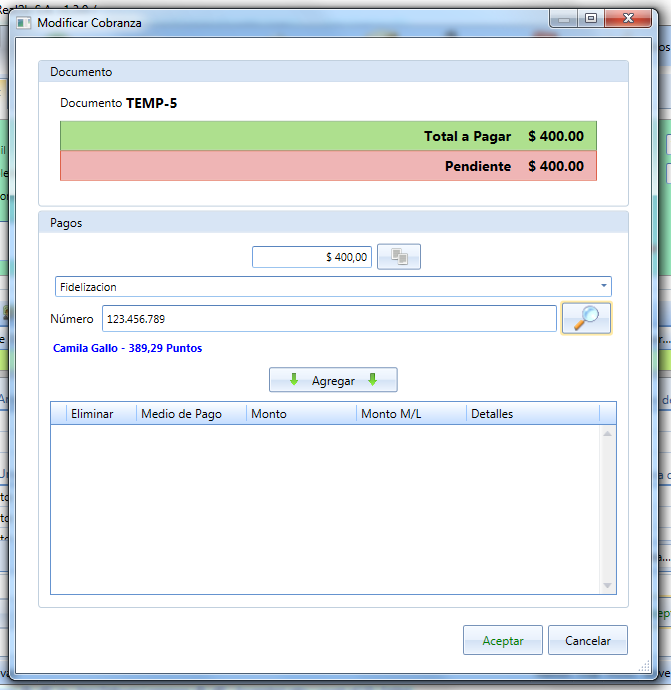The height and width of the screenshot is (690, 671).
Task: Sort by the Medio de Pago column header
Action: [x=191, y=414]
